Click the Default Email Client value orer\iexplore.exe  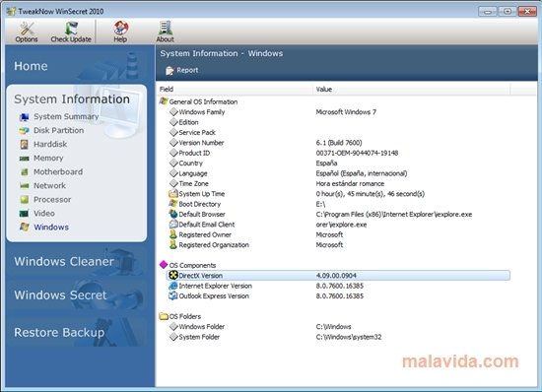pyautogui.click(x=342, y=225)
